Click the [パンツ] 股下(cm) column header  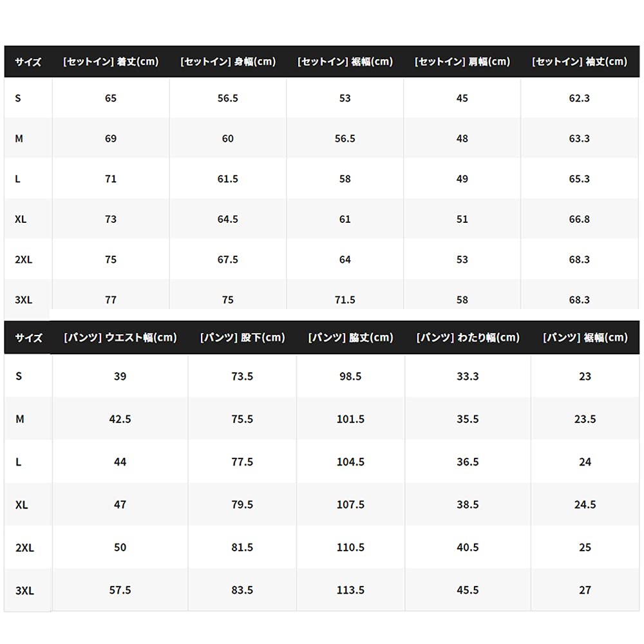point(242,337)
